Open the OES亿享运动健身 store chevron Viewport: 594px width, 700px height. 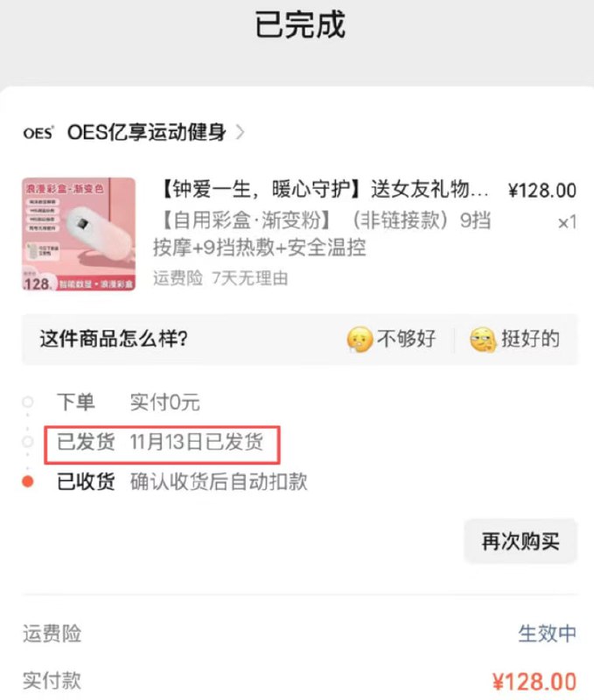coord(240,132)
